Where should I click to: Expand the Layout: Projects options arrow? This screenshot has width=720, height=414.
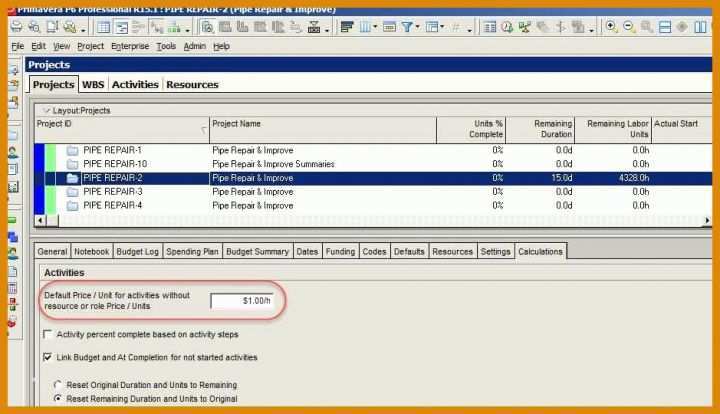(46, 111)
